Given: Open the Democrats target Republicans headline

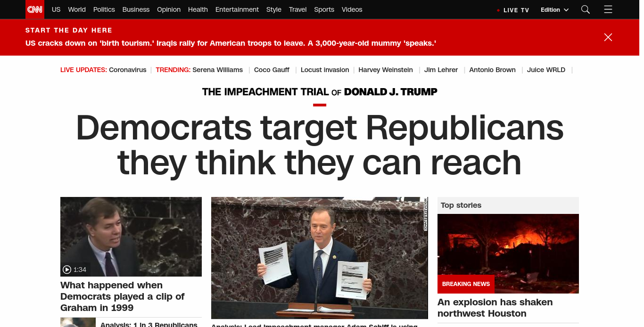Looking at the screenshot, I should 320,145.
